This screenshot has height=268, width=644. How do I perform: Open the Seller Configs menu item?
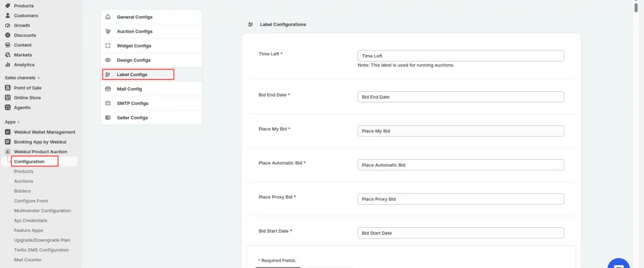click(x=151, y=117)
